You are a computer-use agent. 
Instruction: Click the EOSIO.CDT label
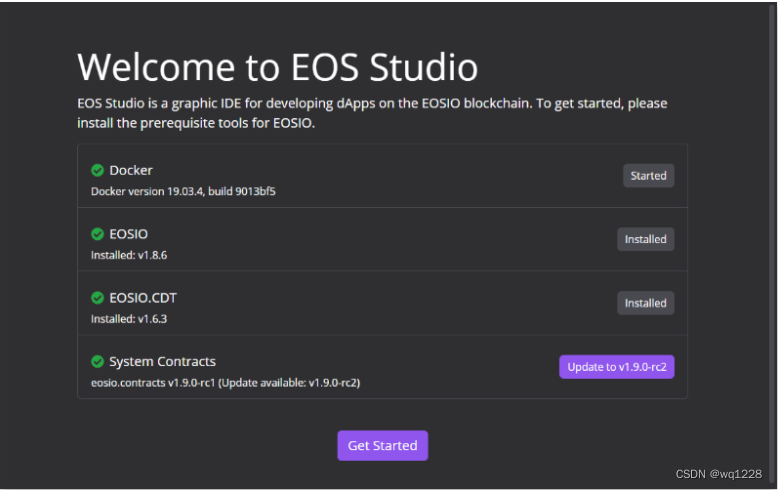143,298
